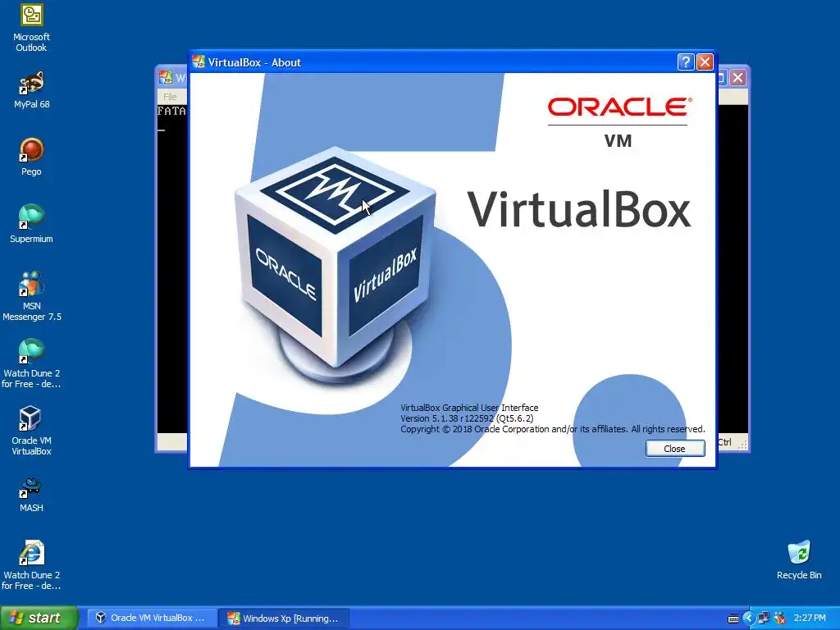Switch to Windows Xp [Running] taskbar button
This screenshot has height=630, width=840.
285,618
